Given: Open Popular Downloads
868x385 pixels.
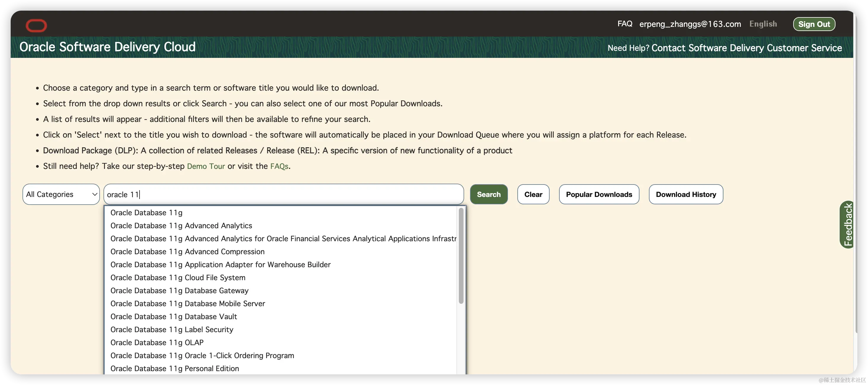Looking at the screenshot, I should [x=599, y=194].
